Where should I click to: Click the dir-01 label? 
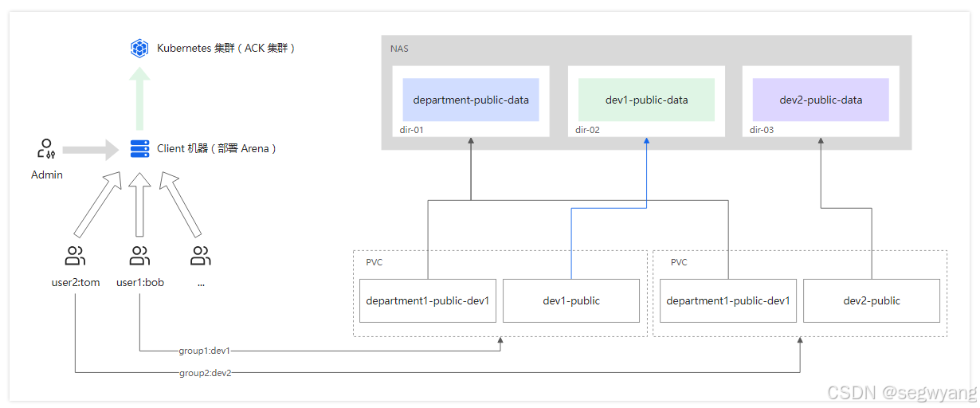412,129
